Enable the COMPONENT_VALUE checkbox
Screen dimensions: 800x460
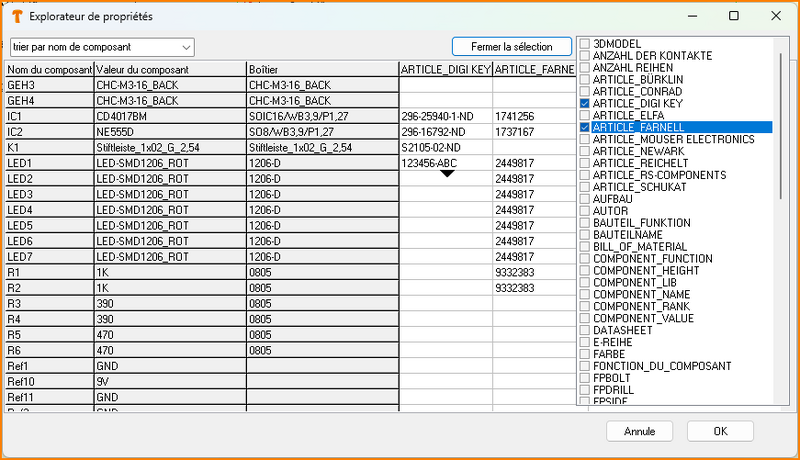point(585,317)
